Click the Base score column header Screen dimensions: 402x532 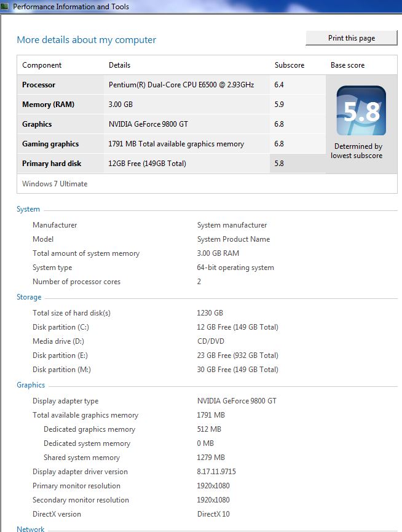pyautogui.click(x=347, y=65)
